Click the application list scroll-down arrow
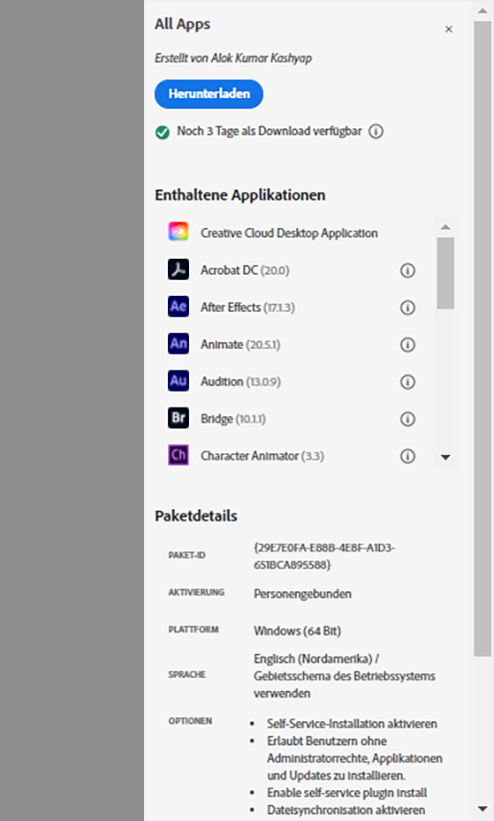 click(445, 458)
